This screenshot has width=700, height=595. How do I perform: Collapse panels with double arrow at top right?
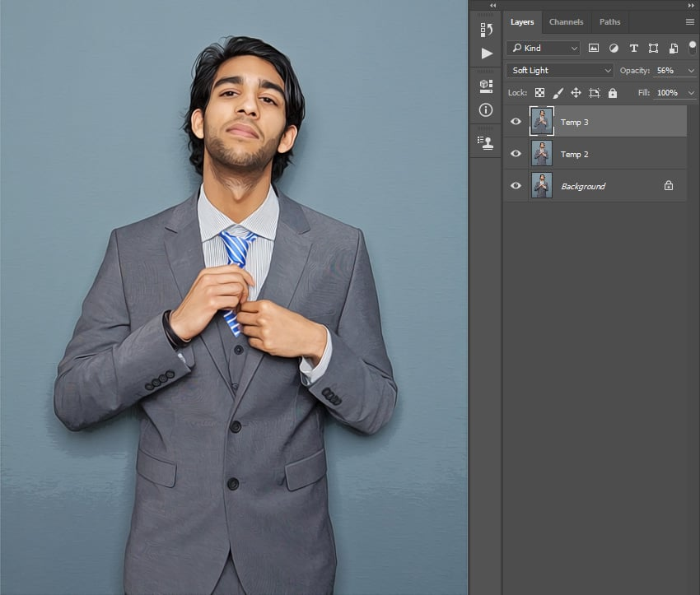click(x=692, y=6)
